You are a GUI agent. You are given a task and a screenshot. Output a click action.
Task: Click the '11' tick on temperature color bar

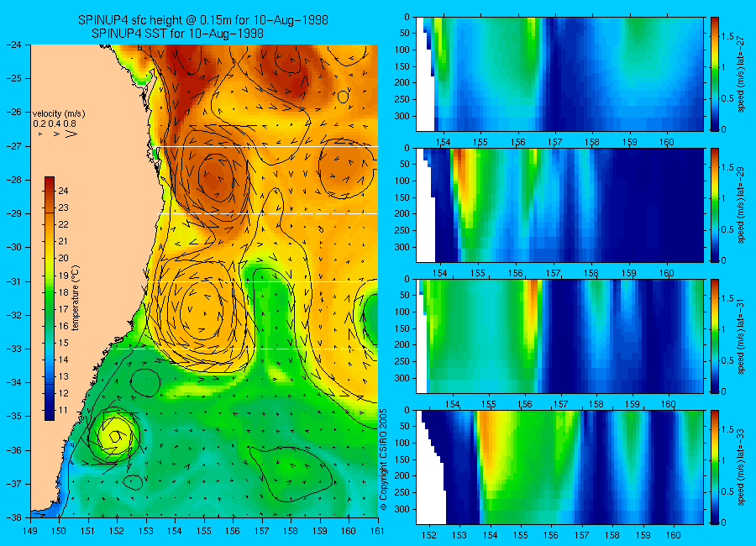[63, 410]
